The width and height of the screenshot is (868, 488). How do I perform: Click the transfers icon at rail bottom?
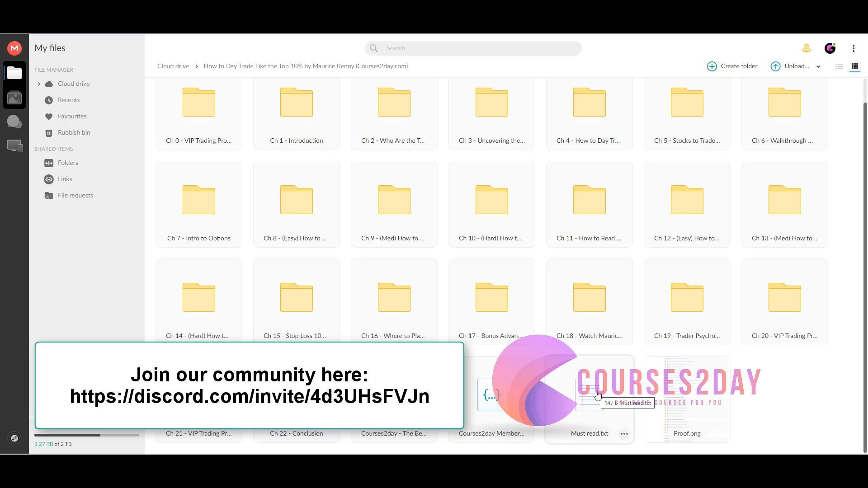click(x=14, y=438)
